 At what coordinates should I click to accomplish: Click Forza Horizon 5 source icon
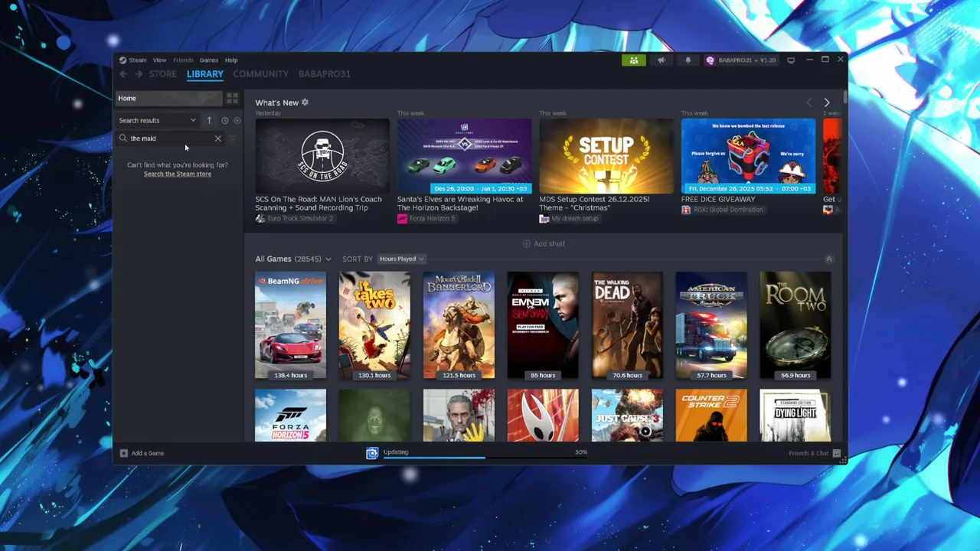402,218
